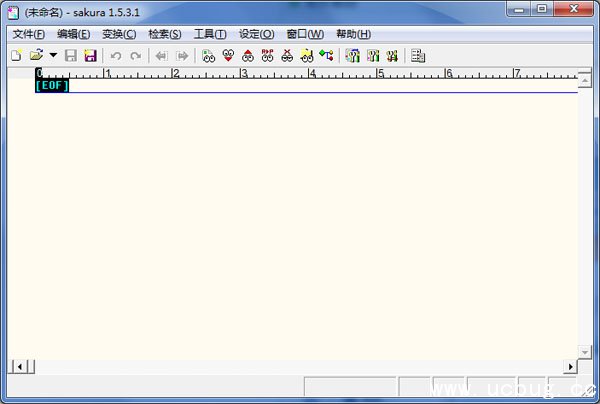Viewport: 600px width, 404px height.
Task: Click the Find binoculars icon
Action: pos(209,56)
